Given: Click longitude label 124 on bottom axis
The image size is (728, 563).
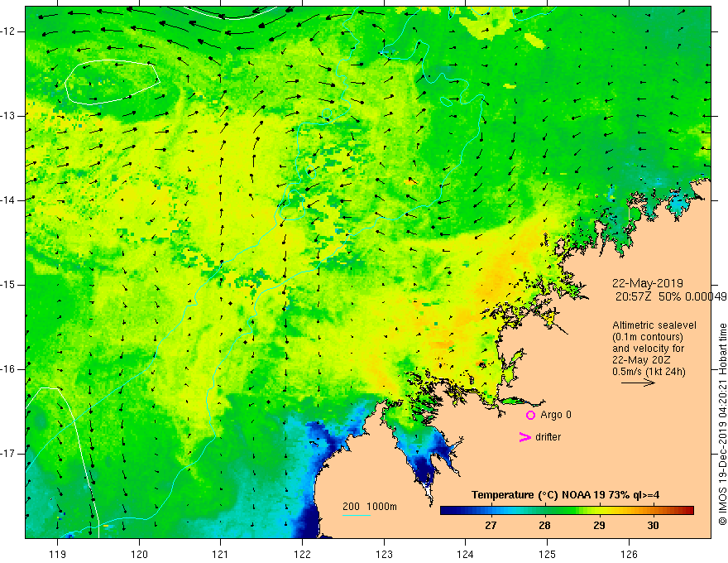Looking at the screenshot, I should pyautogui.click(x=465, y=554).
